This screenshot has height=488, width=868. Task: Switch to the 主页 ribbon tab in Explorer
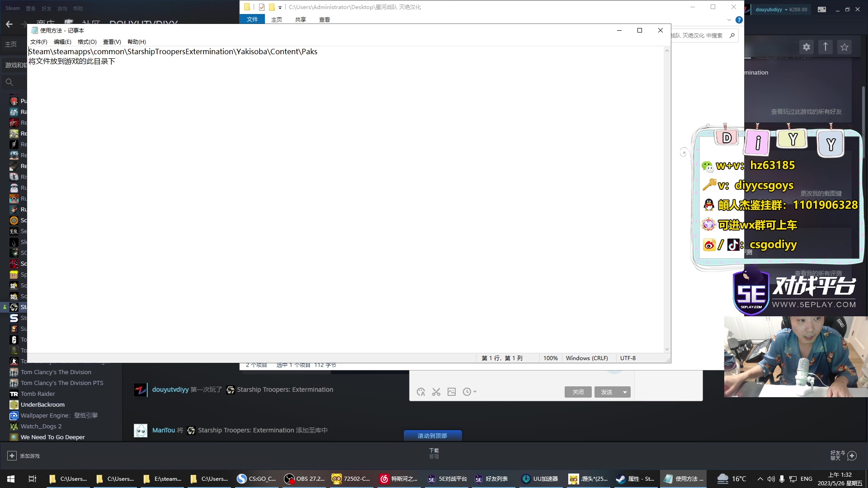tap(277, 20)
